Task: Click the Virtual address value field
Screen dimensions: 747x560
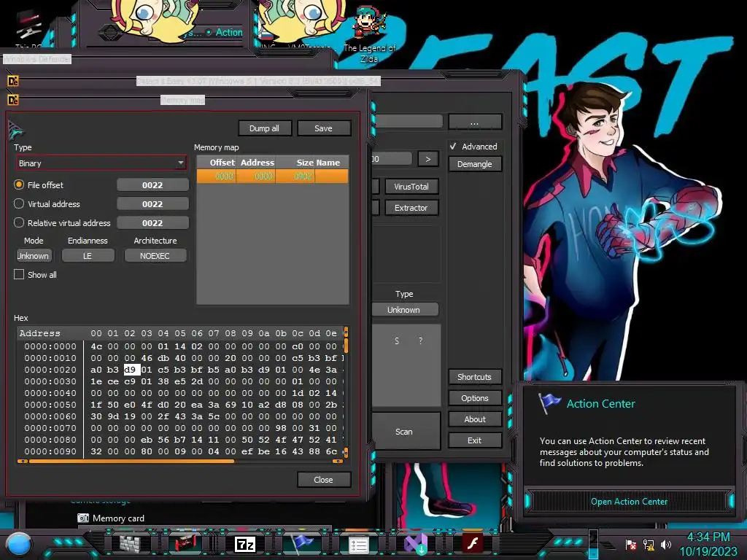Action: [152, 204]
